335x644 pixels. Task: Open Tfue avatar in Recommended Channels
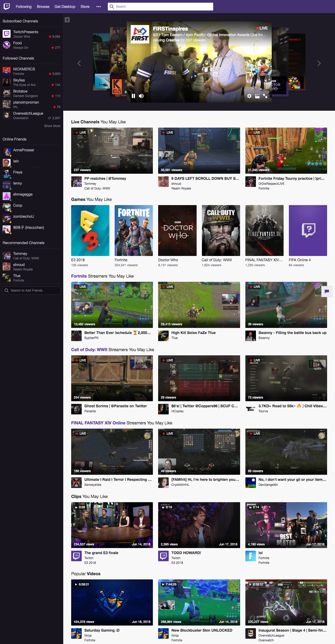tap(7, 278)
